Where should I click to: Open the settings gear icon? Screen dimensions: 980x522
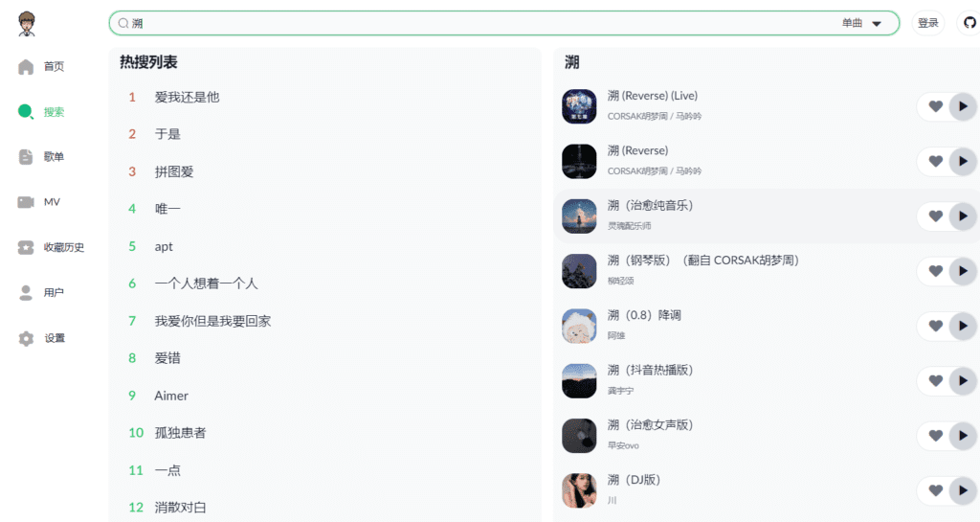[26, 338]
